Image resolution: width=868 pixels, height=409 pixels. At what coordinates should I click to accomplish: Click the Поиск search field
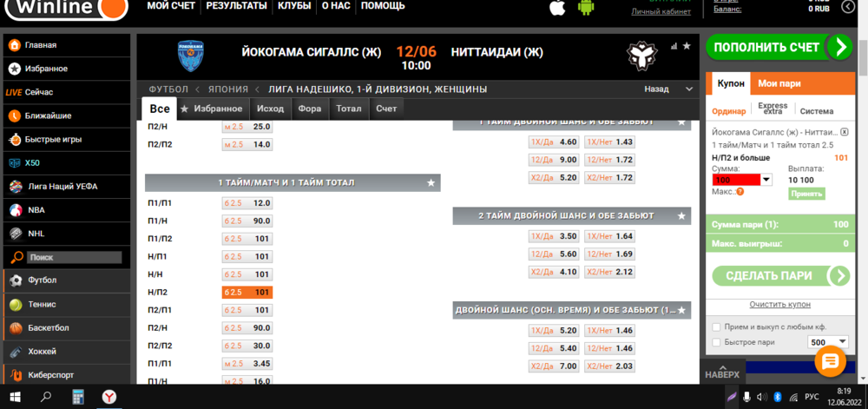74,257
